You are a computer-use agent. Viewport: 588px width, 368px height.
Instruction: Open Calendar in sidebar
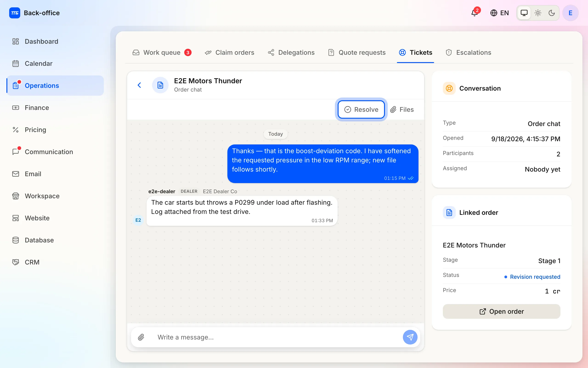[x=55, y=63]
